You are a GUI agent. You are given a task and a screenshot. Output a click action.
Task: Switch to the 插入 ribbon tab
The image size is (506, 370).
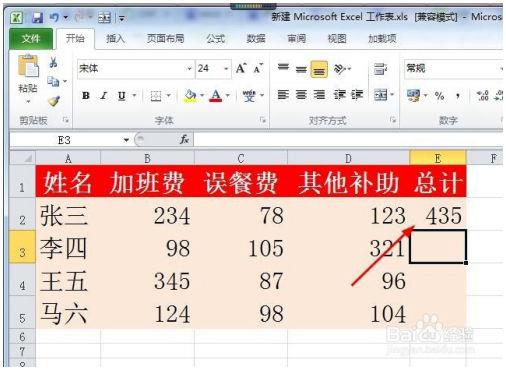115,39
